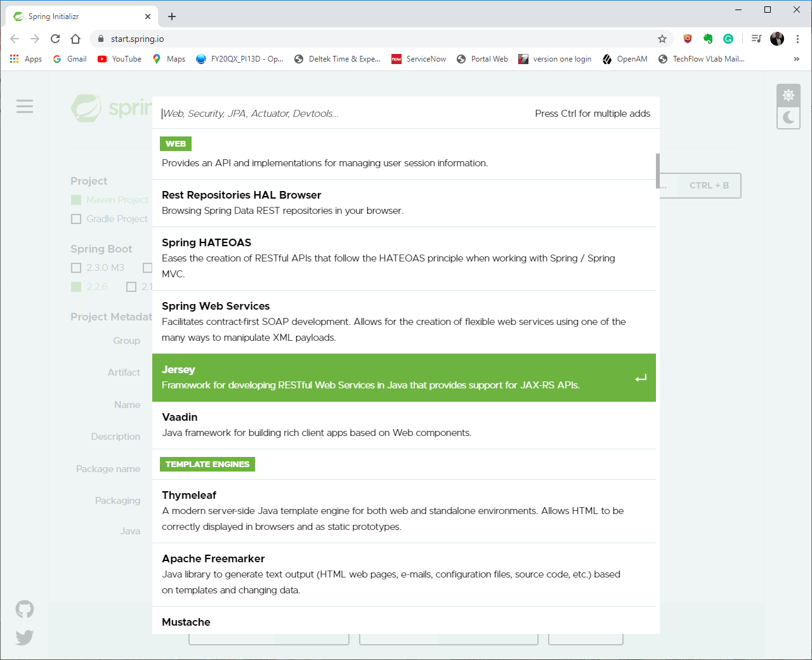Click the Spring logo in the header
Image resolution: width=812 pixels, height=660 pixels.
point(112,108)
